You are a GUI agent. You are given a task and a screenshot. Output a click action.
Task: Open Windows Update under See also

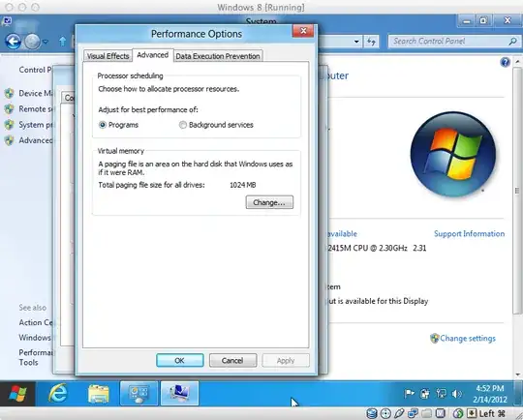tap(35, 338)
